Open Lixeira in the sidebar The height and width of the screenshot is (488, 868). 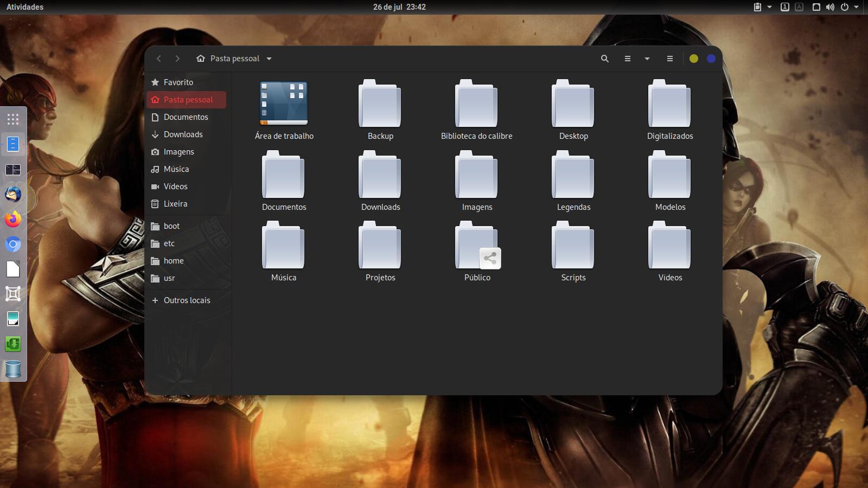click(175, 204)
